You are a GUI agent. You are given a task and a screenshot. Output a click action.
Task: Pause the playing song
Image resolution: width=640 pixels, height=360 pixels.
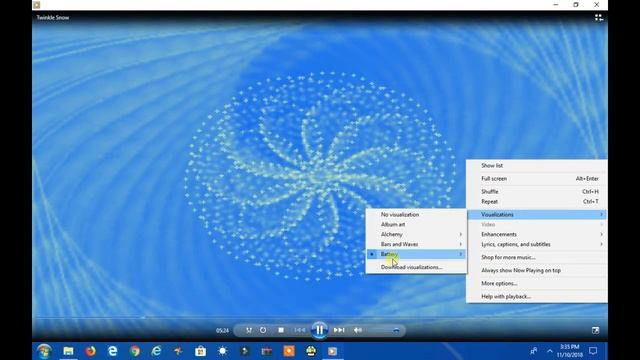pyautogui.click(x=320, y=330)
